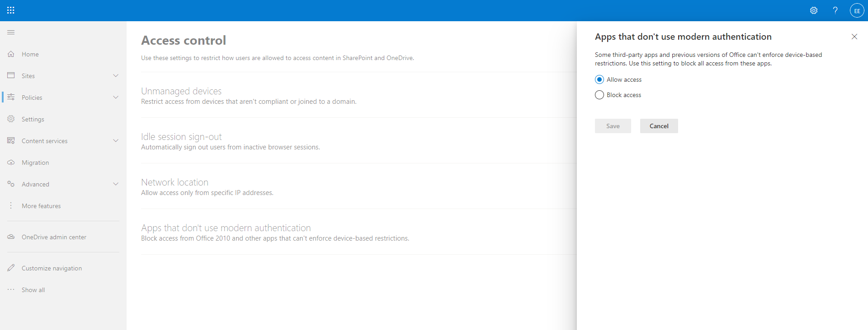
Task: Select the Block access radio button
Action: pos(599,95)
